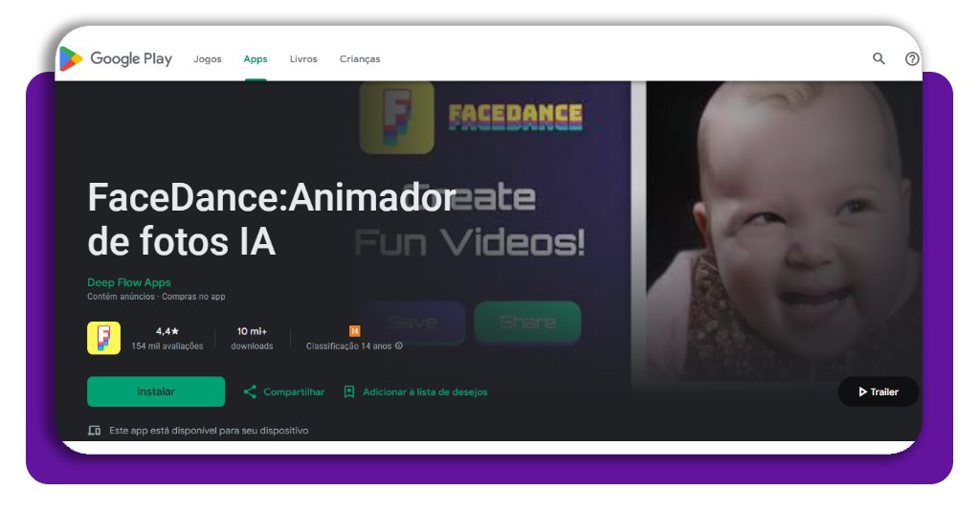Viewport: 980px width, 513px height.
Task: Click the wishlist bookmark icon
Action: (x=349, y=391)
